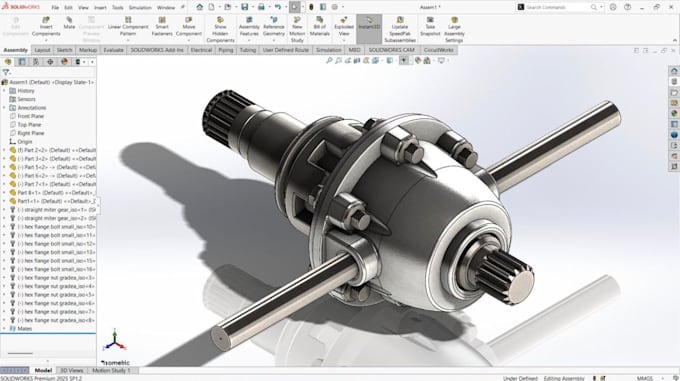Open Help question mark icon

pos(628,7)
